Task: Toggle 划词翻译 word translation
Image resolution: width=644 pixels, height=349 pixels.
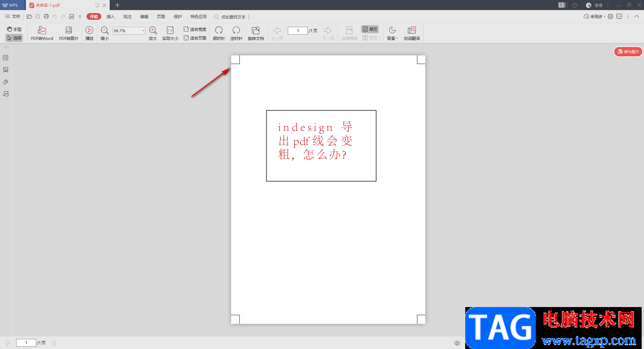Action: 412,34
